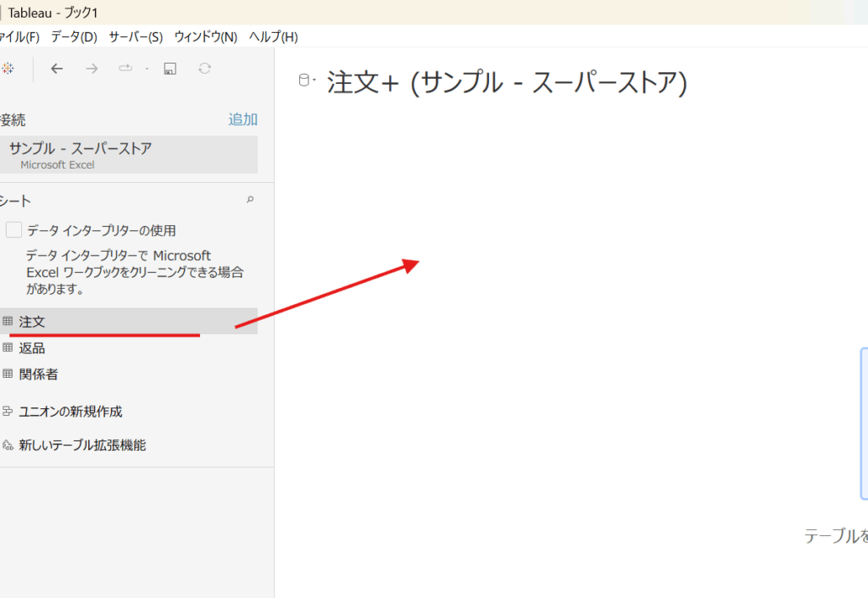Open the ヘルプ(H) menu
The width and height of the screenshot is (868, 598).
(273, 37)
